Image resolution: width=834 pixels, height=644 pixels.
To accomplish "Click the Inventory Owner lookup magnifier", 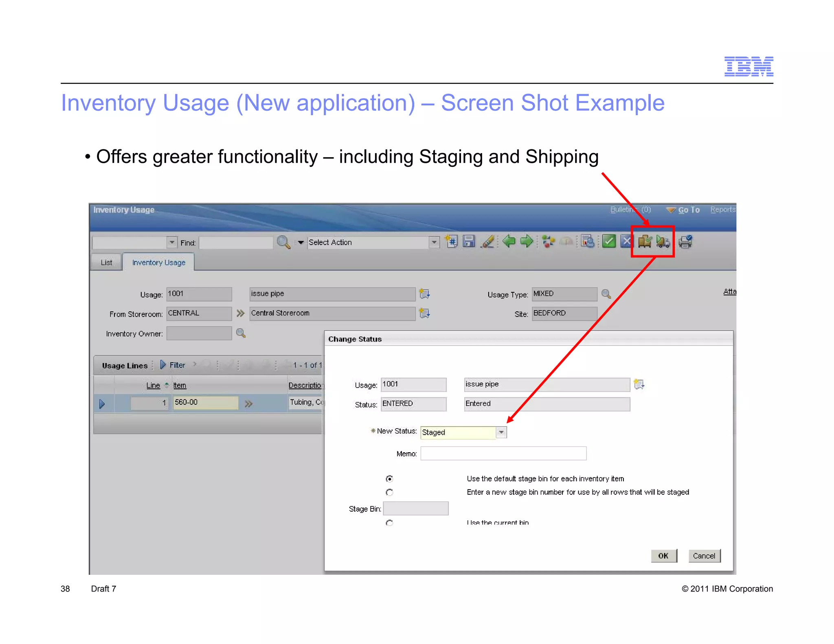I will [241, 333].
